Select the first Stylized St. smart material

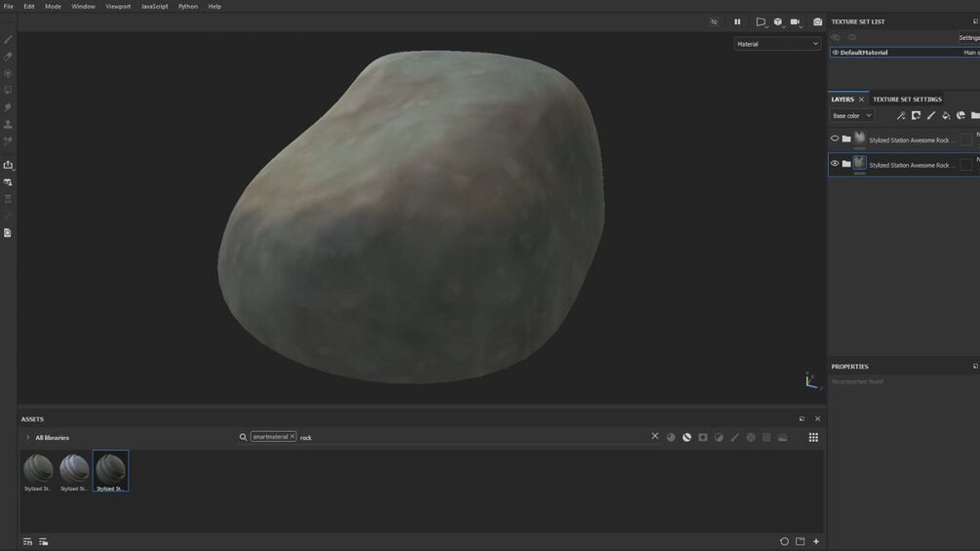(38, 472)
